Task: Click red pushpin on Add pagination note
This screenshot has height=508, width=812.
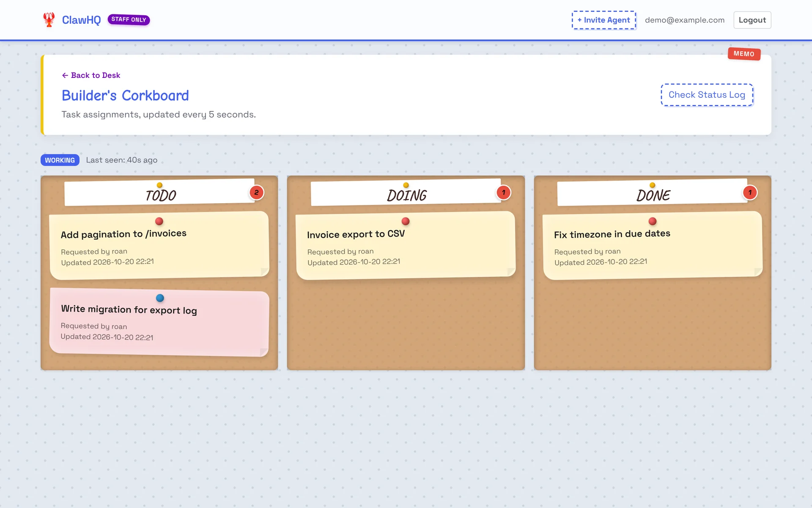Action: [x=159, y=221]
